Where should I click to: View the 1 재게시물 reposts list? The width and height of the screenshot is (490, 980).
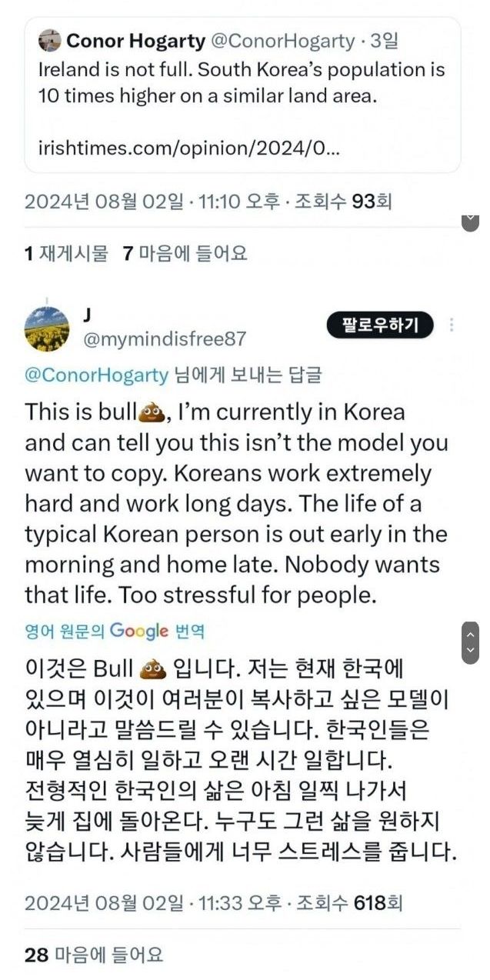click(66, 253)
